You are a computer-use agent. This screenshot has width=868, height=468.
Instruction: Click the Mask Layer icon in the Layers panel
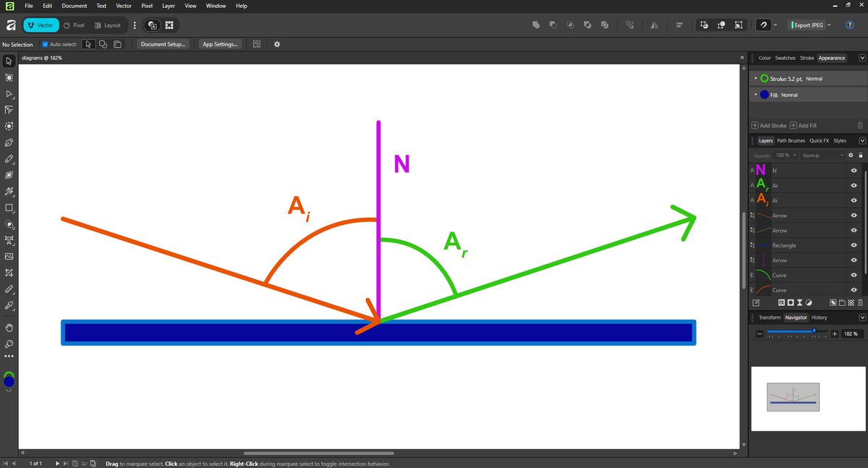791,302
